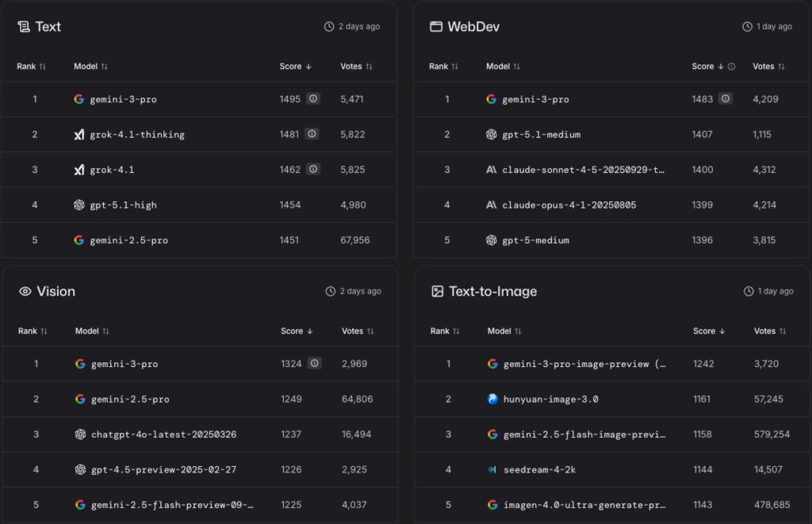Screen dimensions: 812x524
Task: Click the WebDev browser window icon
Action: point(435,27)
